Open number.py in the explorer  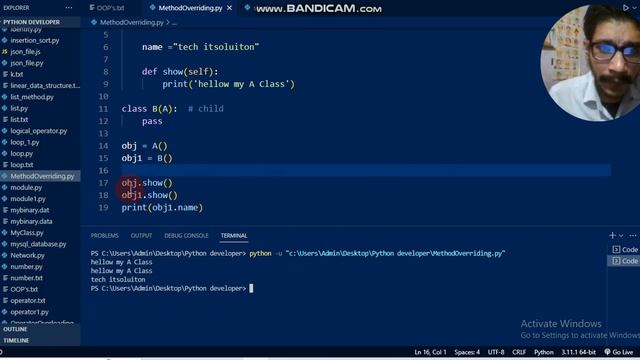click(x=26, y=267)
